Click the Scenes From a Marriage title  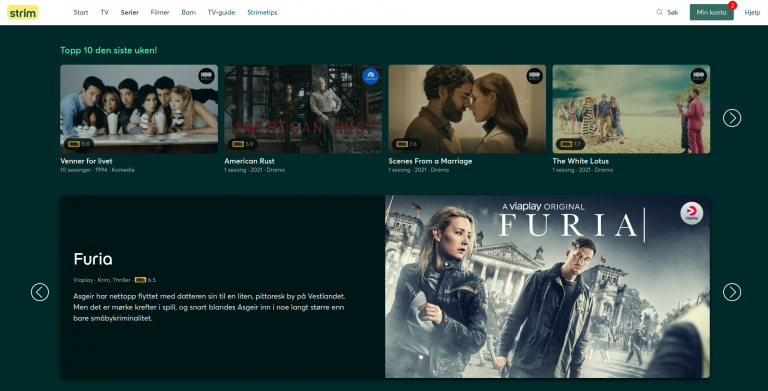[430, 161]
